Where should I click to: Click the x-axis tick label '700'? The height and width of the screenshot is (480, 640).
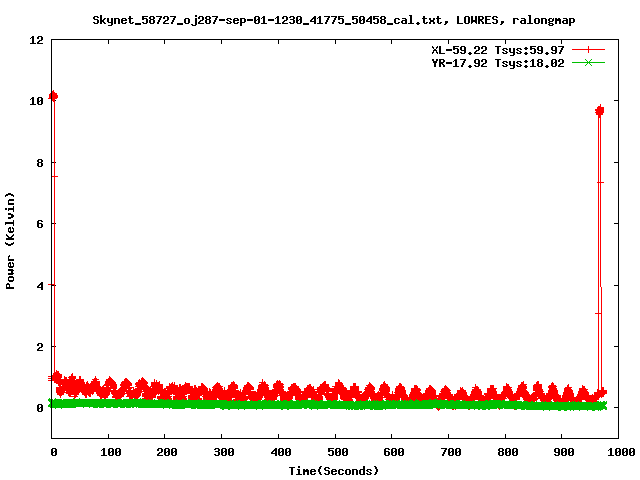pos(451,452)
